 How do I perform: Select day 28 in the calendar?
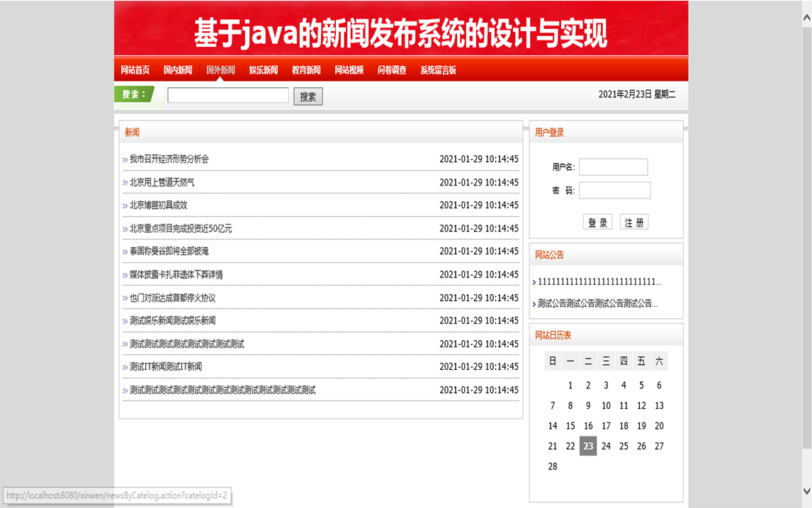[x=553, y=466]
